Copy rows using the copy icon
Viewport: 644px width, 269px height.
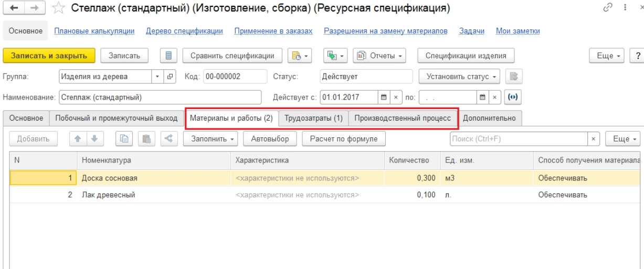(125, 139)
